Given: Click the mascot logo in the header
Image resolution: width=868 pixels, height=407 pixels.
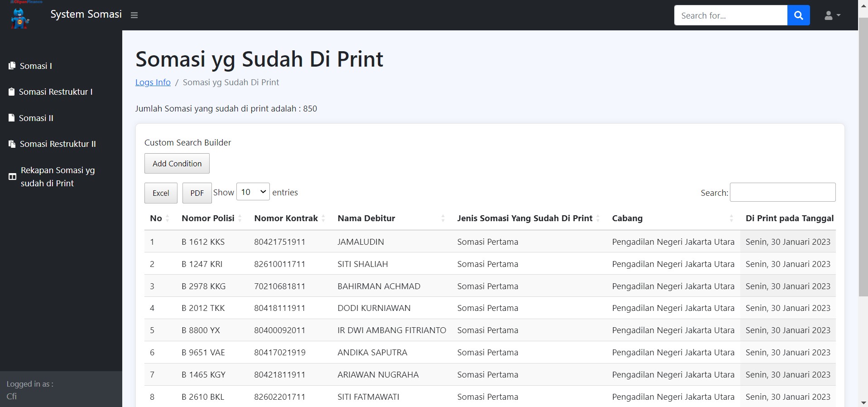Looking at the screenshot, I should tap(20, 17).
